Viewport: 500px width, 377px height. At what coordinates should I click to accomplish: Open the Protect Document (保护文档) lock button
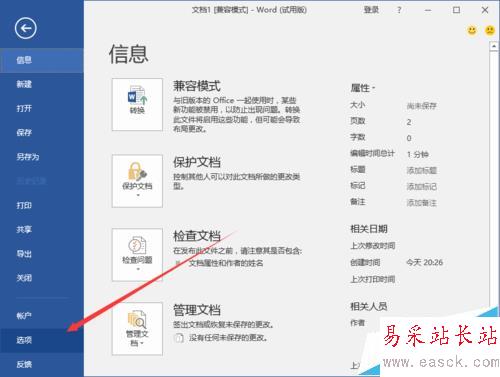tap(137, 181)
